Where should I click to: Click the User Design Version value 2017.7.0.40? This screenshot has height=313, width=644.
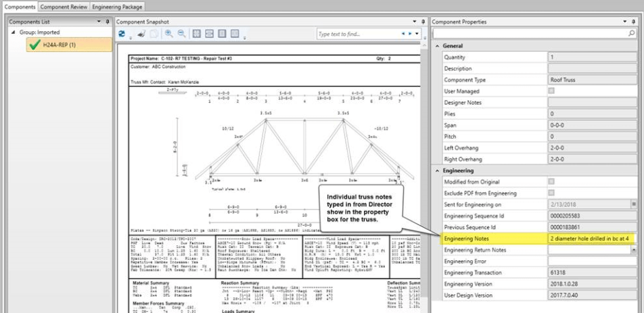[593, 295]
